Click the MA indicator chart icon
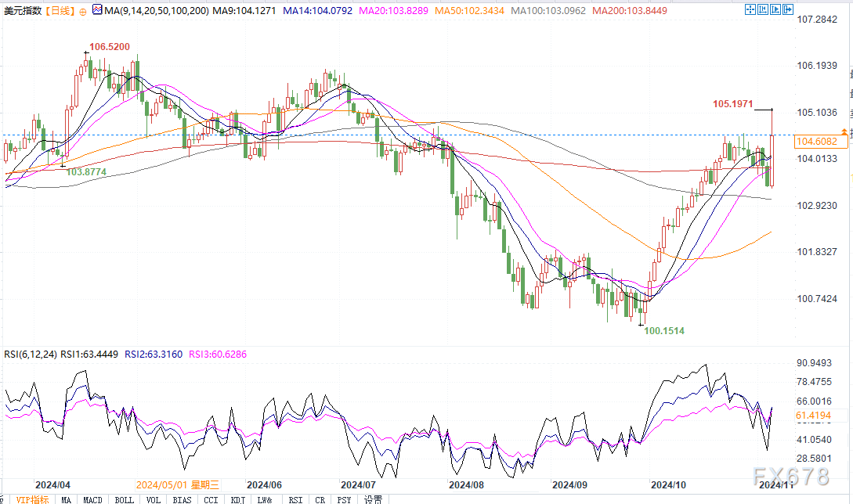Screen dimensions: 853x504 pos(97,10)
